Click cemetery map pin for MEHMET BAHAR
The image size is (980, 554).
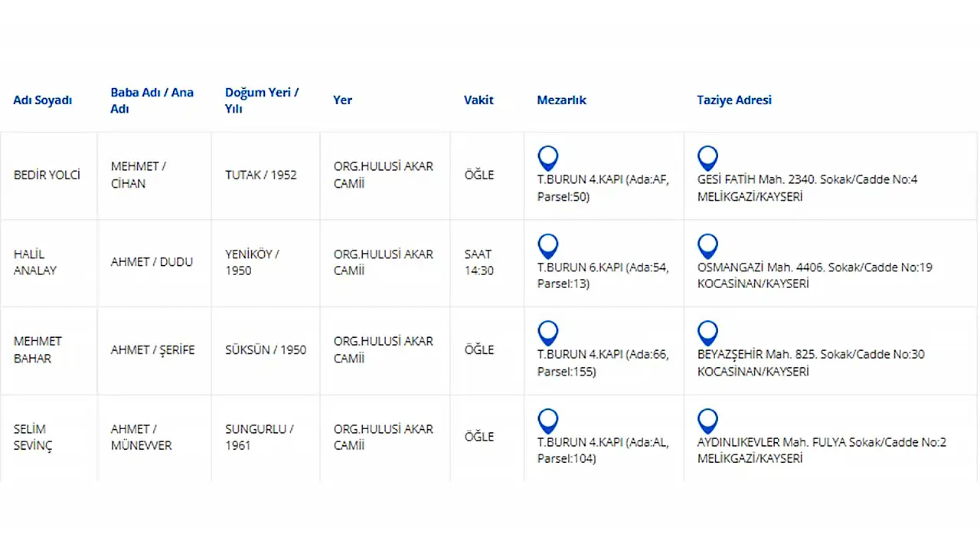(x=547, y=333)
